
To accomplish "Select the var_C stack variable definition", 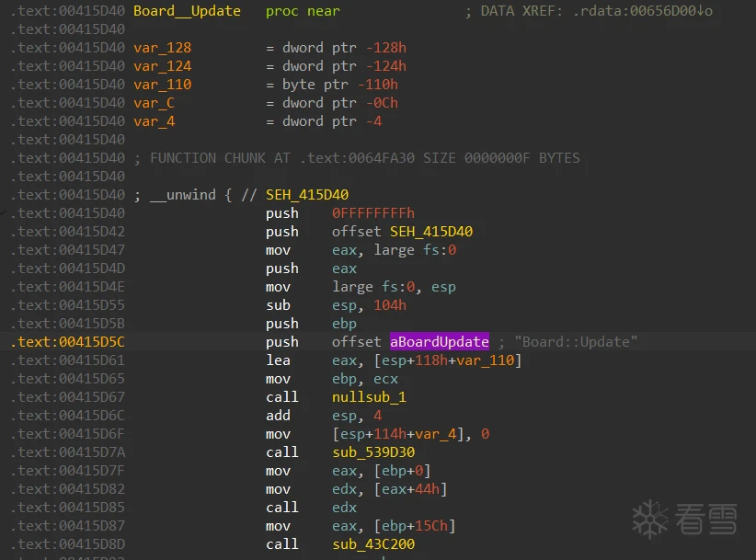I will 154,103.
